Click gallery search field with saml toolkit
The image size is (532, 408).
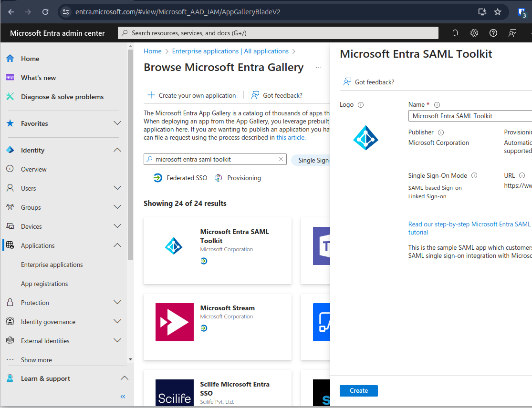click(215, 159)
